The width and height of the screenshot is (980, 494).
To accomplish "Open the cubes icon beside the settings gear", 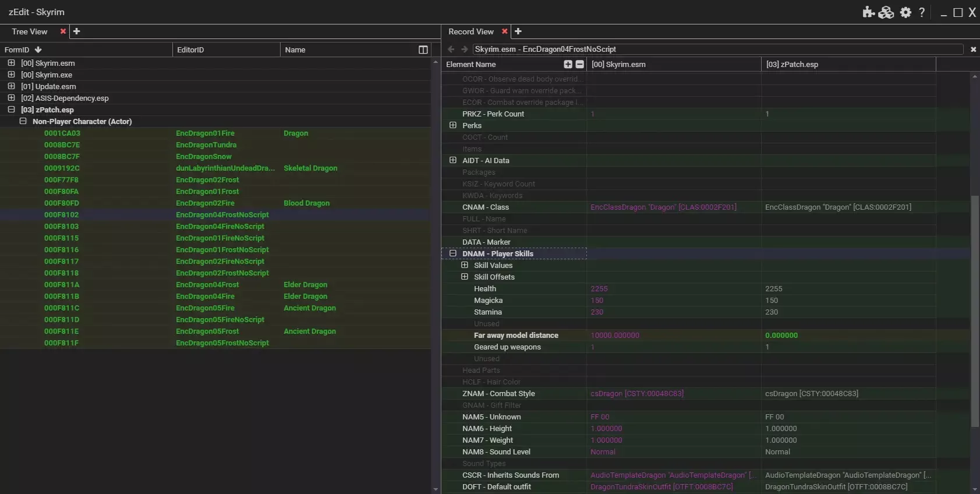I will point(886,12).
